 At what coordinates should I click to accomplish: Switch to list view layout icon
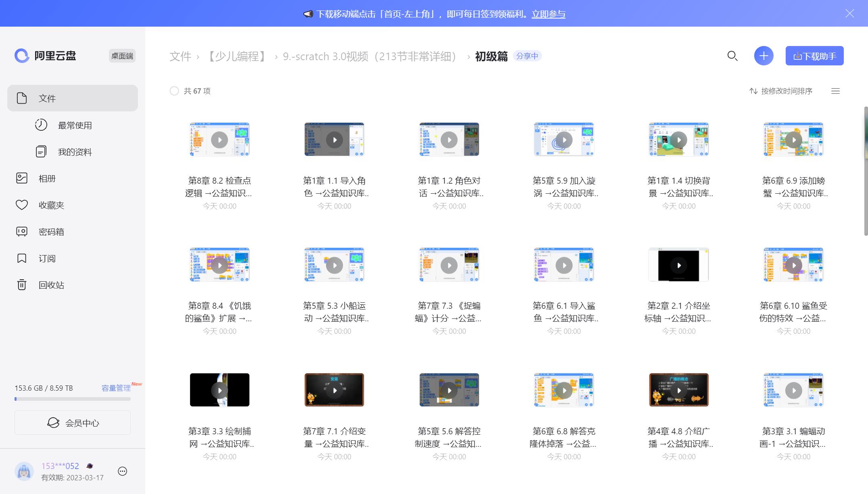pyautogui.click(x=835, y=91)
